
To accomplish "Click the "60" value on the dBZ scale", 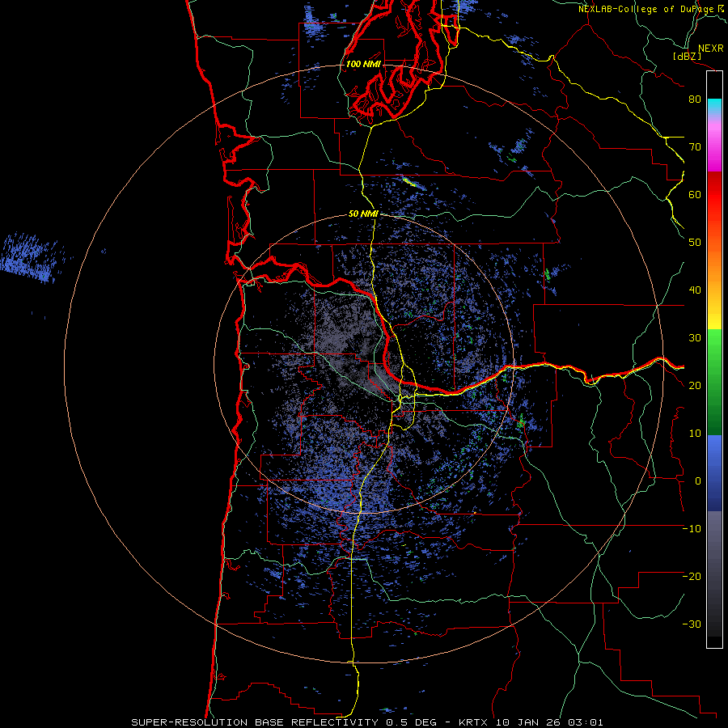I will (x=695, y=194).
